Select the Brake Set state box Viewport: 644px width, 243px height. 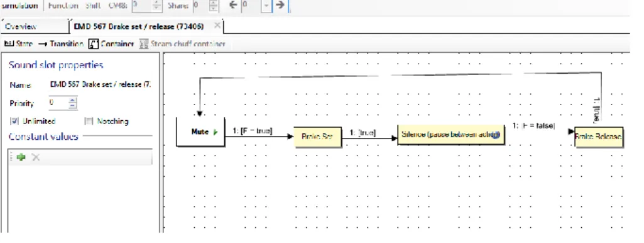coord(317,137)
